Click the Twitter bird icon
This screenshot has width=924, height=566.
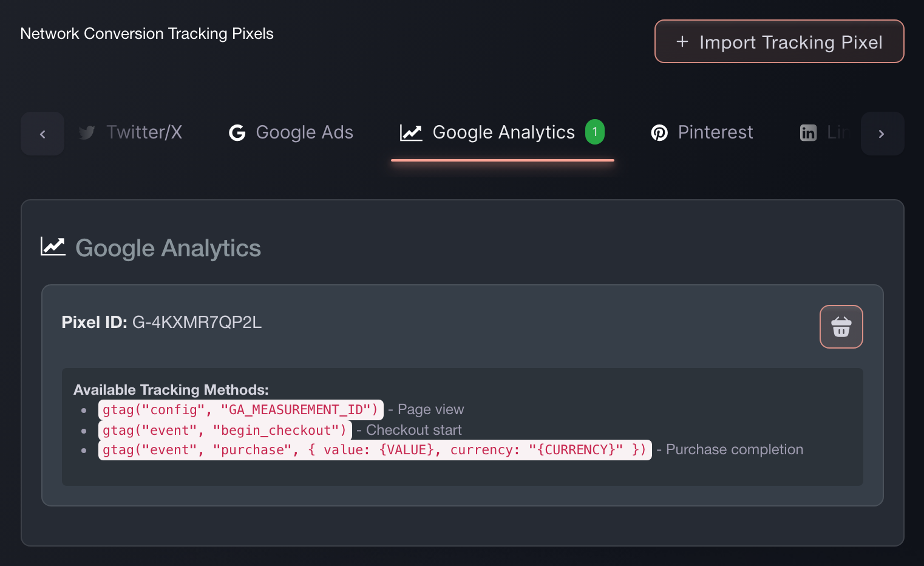pos(87,132)
